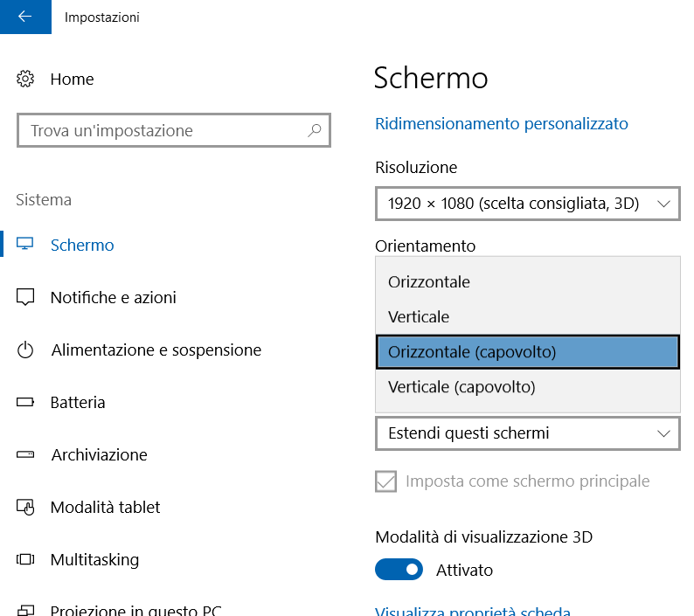Viewport: 694px width, 616px height.
Task: Open the Risoluzione dropdown
Action: [x=527, y=204]
